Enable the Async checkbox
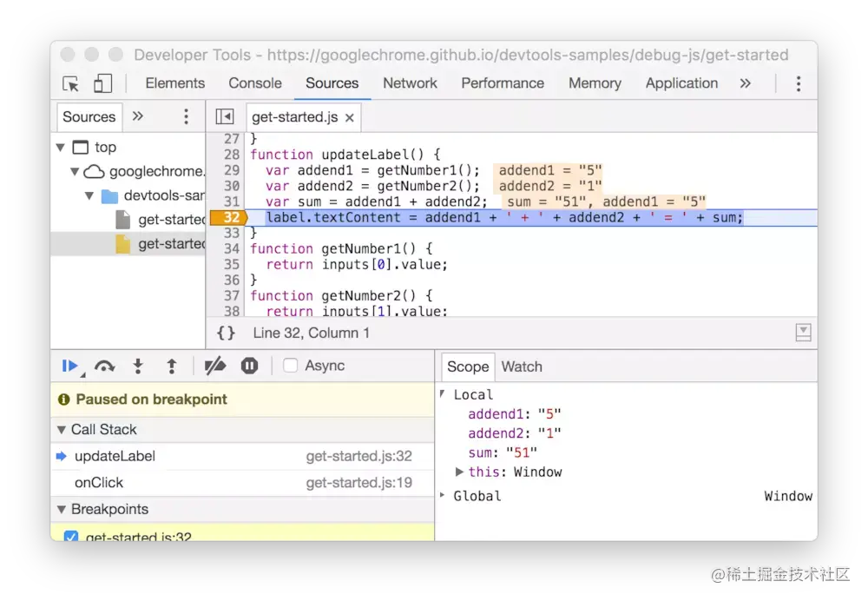Screen dimensions: 868x601 click(290, 366)
